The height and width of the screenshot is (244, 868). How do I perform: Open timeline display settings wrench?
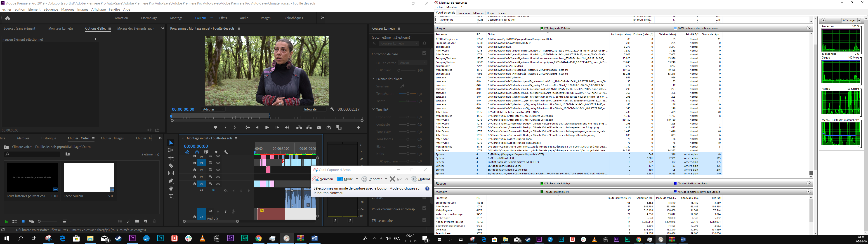(x=226, y=152)
